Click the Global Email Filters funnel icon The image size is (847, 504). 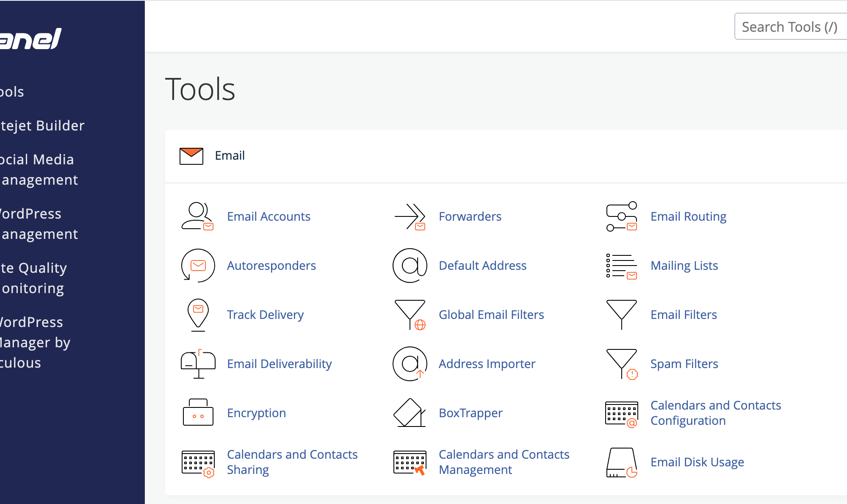click(x=410, y=315)
